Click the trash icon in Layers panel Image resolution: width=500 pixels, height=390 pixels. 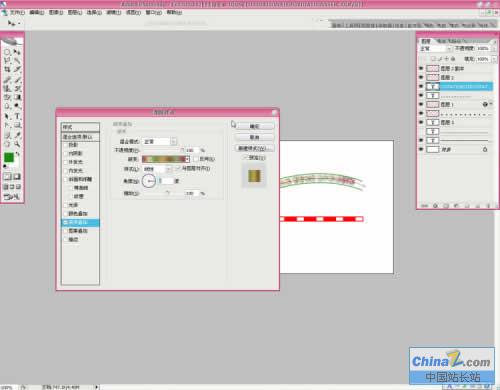pos(488,206)
